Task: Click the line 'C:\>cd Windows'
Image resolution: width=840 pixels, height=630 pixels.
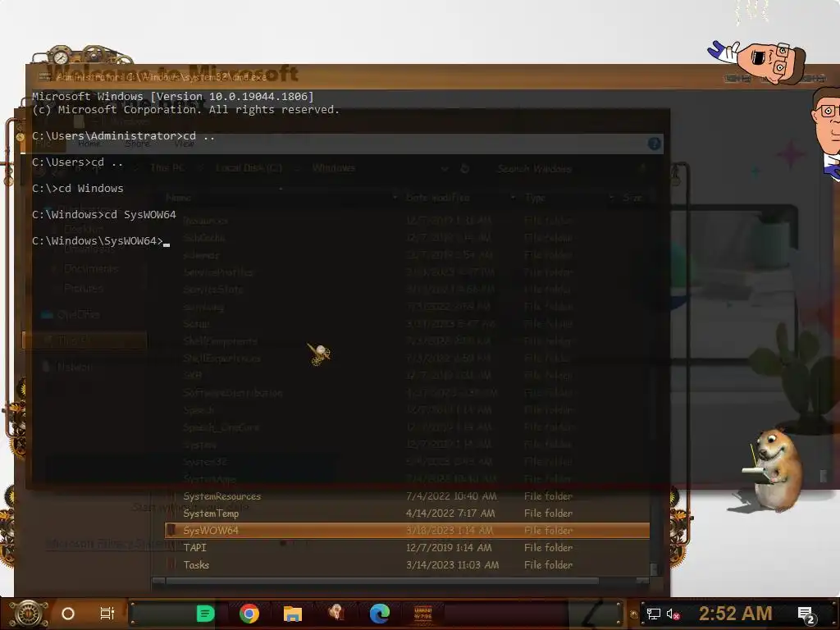Action: click(78, 189)
